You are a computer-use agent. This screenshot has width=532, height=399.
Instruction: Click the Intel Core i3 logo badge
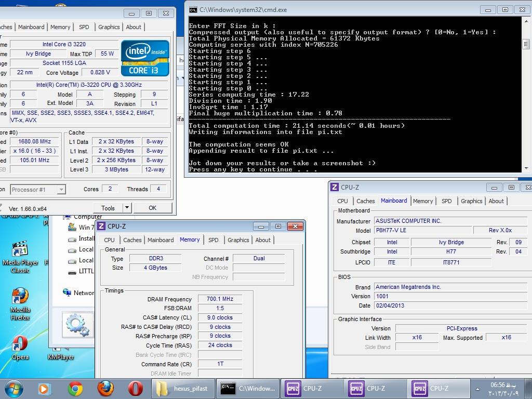pyautogui.click(x=145, y=58)
